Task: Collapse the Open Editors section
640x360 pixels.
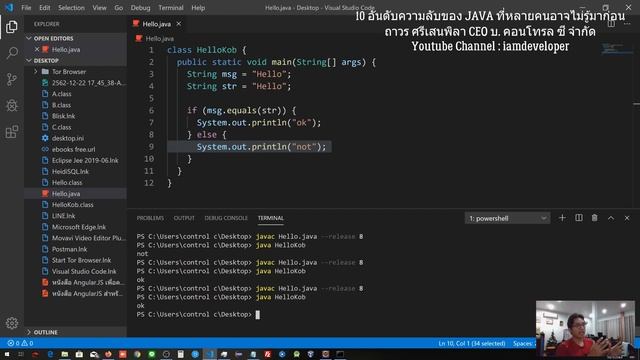Action: point(76,38)
